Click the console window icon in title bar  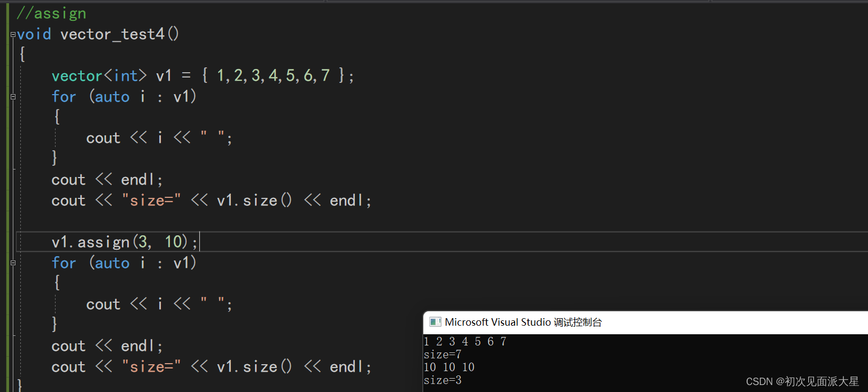[435, 322]
